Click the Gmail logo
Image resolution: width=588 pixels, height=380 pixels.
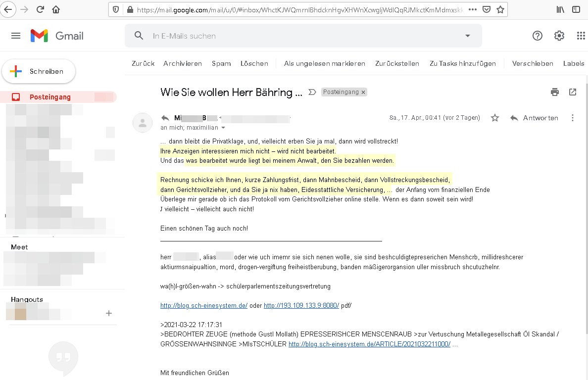click(x=57, y=36)
